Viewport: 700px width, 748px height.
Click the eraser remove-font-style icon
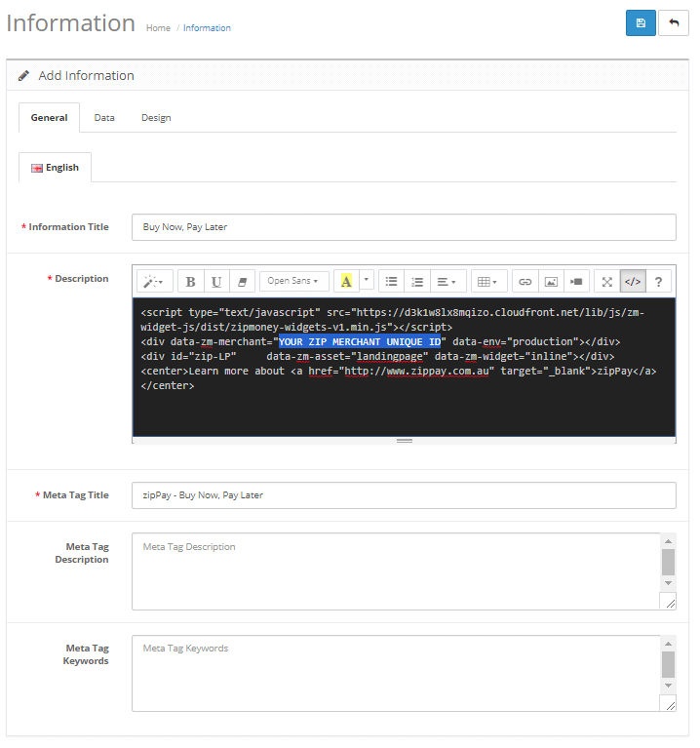tap(242, 282)
